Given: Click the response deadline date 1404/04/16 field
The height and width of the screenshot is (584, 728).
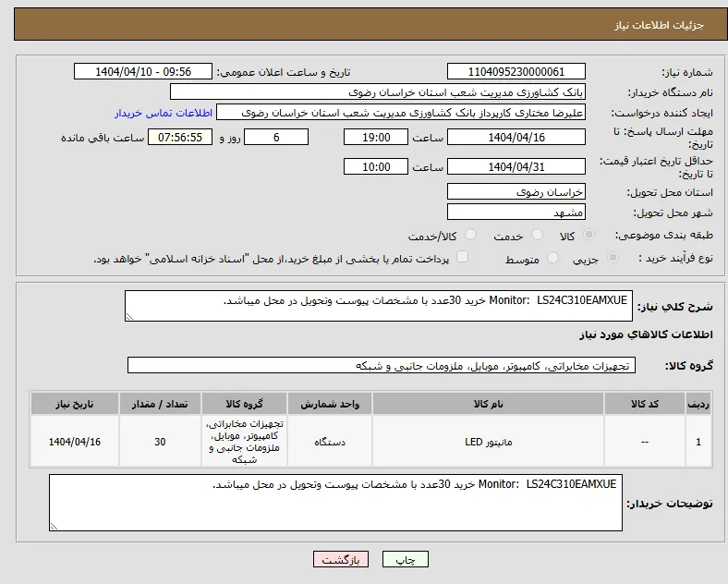Looking at the screenshot, I should 516,137.
